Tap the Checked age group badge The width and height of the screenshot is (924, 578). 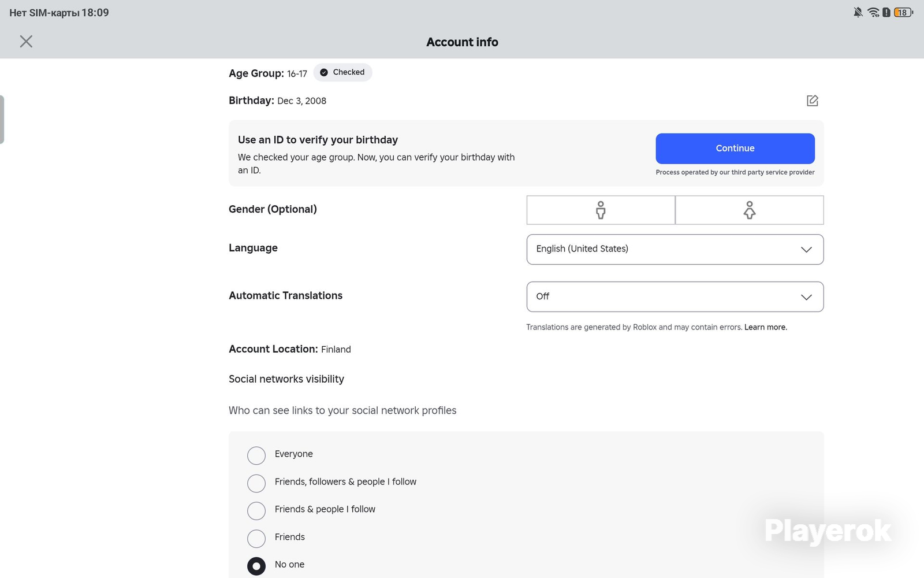tap(342, 72)
